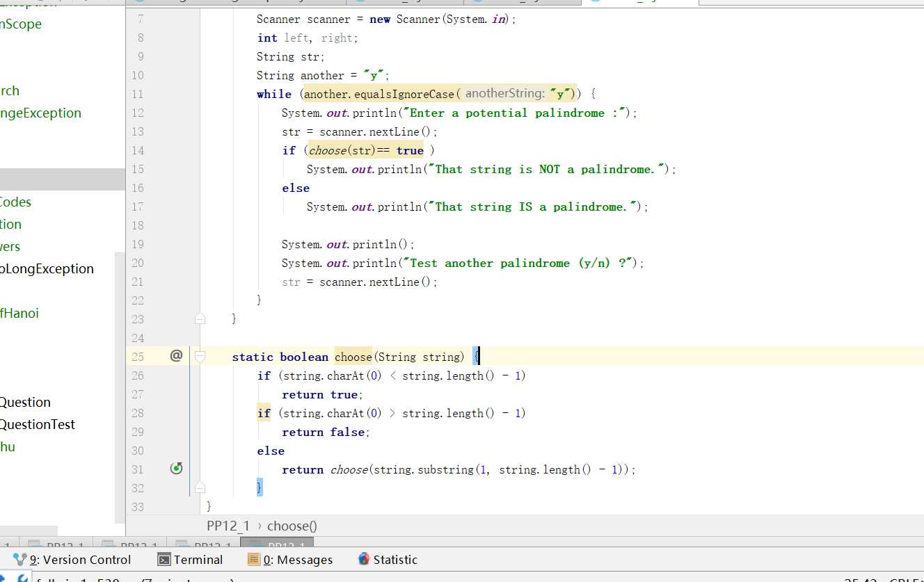Click 'static boolean' on line 25

[x=280, y=357]
